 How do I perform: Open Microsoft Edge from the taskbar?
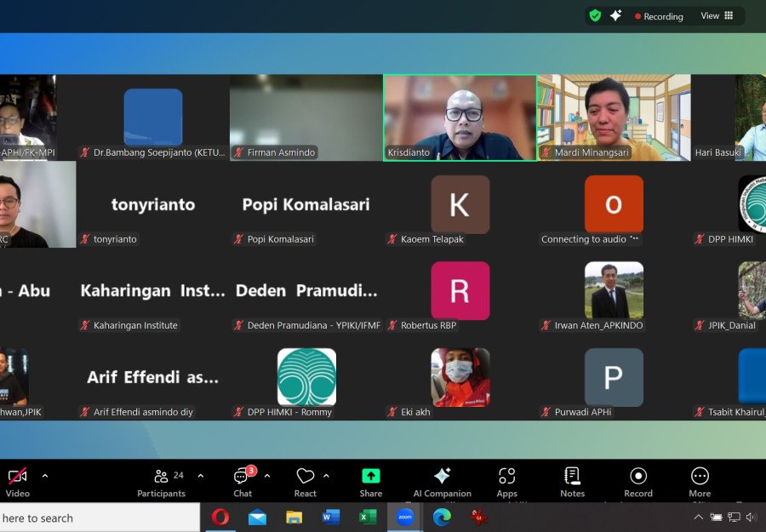442,518
